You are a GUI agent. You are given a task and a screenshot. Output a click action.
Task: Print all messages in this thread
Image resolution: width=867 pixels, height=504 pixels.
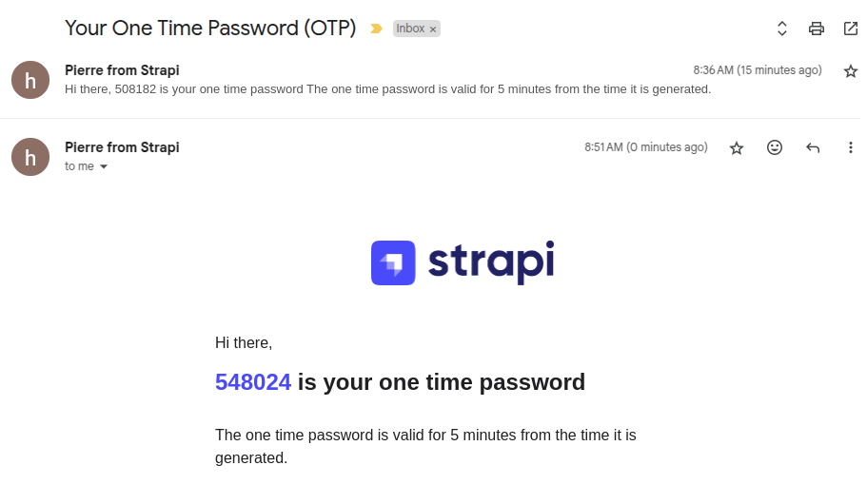click(816, 29)
